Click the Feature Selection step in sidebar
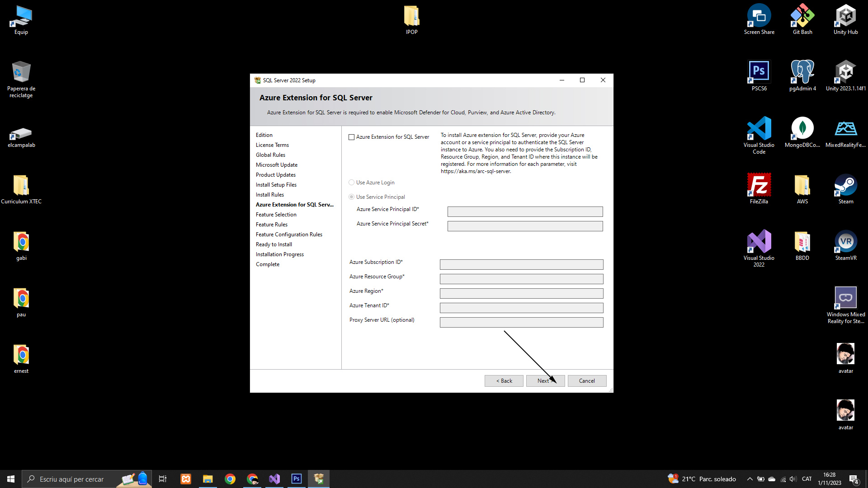Viewport: 868px width, 488px height. (276, 215)
